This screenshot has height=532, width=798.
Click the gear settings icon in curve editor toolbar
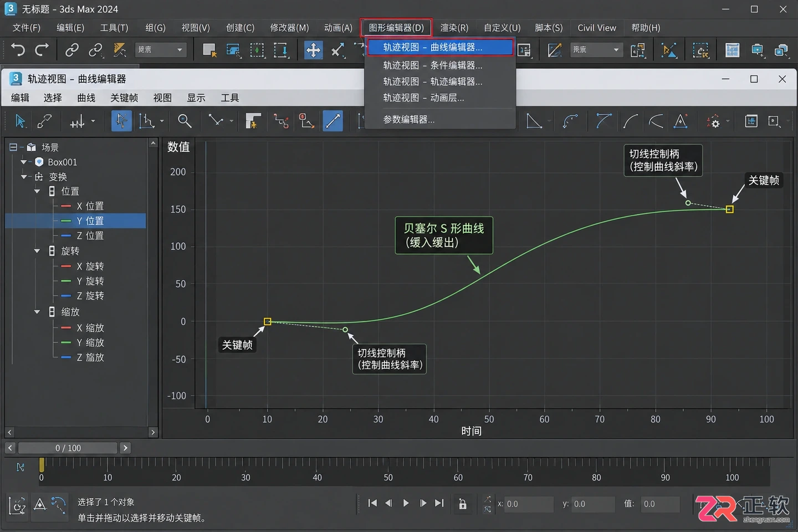[x=714, y=121]
